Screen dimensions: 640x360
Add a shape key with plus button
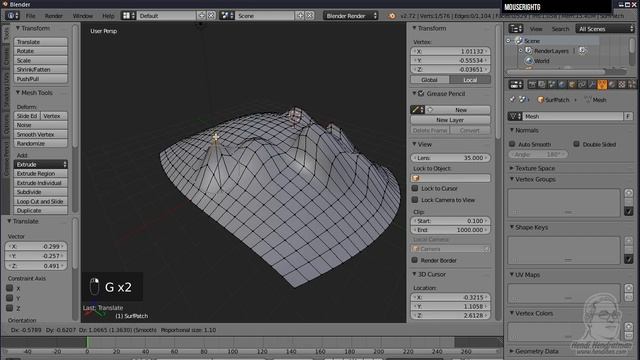(x=629, y=241)
